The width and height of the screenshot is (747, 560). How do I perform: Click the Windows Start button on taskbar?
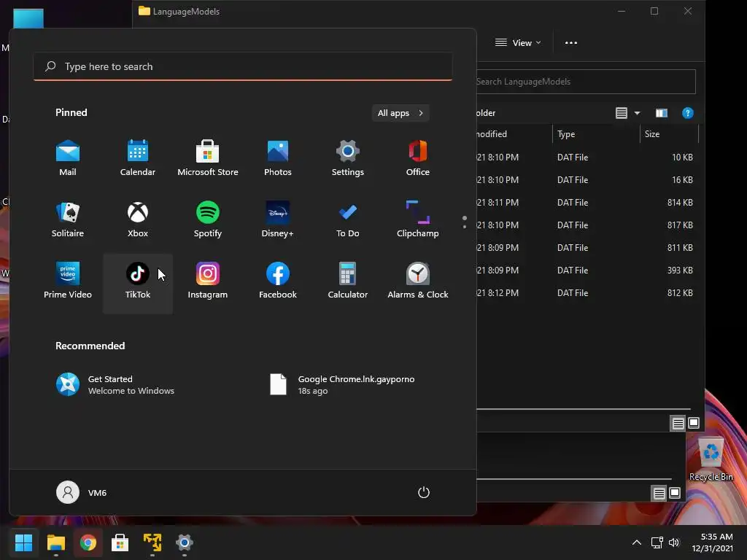click(x=23, y=542)
